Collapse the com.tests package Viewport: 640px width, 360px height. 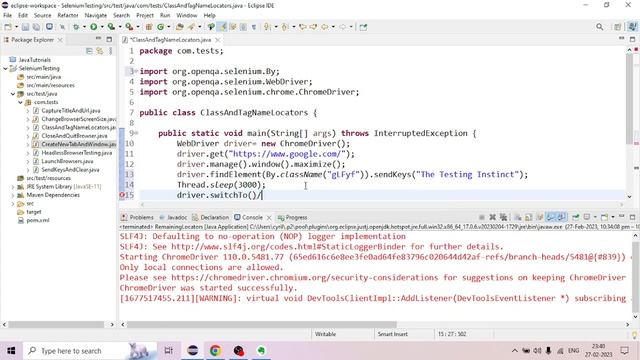point(20,102)
